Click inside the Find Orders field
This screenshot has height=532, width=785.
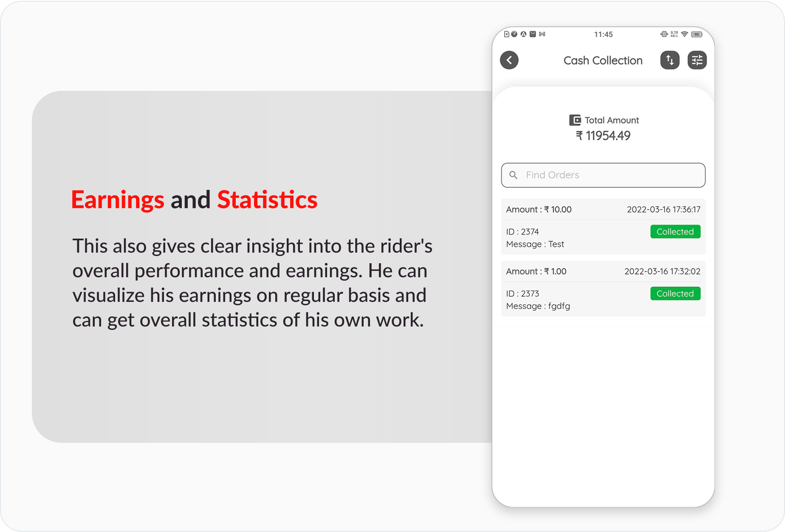pyautogui.click(x=603, y=175)
